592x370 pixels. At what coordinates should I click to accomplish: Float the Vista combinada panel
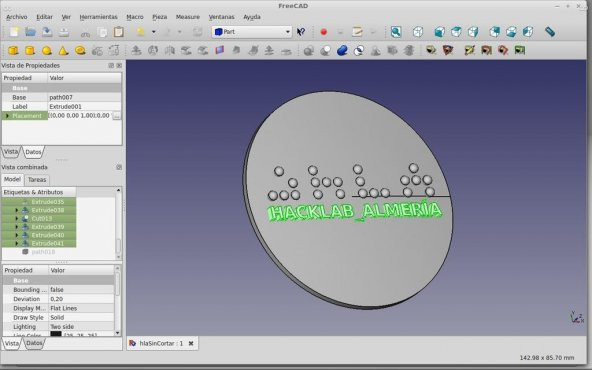[x=119, y=167]
